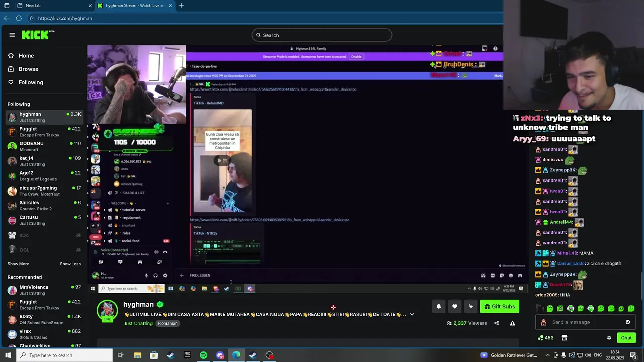644x362 pixels.
Task: Open Golden Retriever media item on taskbar
Action: click(509, 355)
